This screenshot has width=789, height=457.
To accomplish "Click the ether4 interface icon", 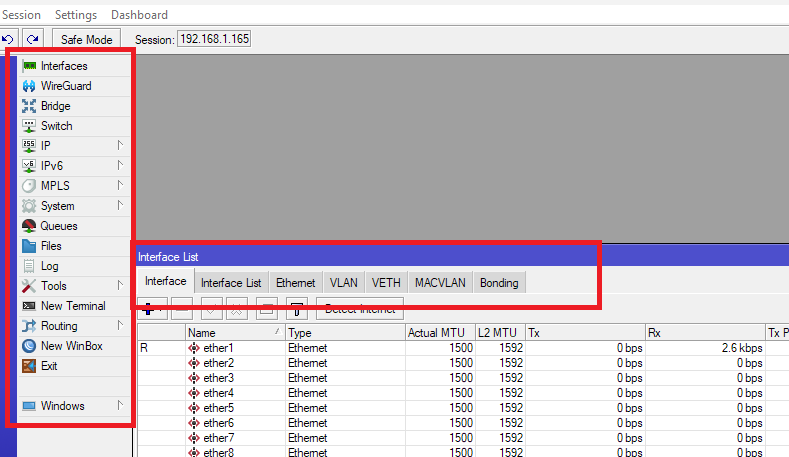I will tap(194, 393).
